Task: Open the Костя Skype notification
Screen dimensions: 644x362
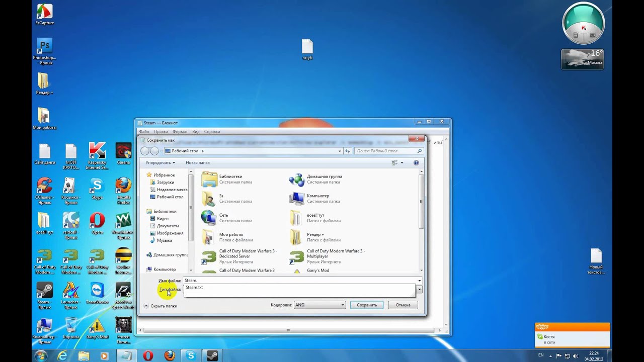Action: [573, 339]
